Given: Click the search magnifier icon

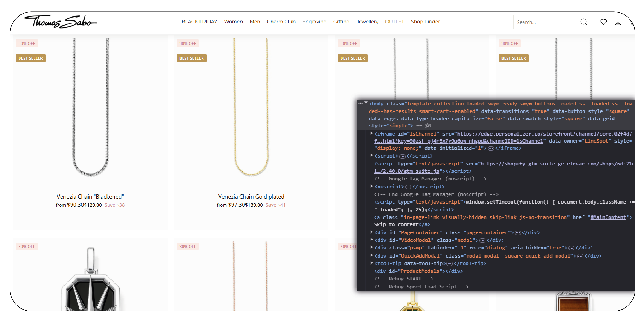Looking at the screenshot, I should pos(584,22).
